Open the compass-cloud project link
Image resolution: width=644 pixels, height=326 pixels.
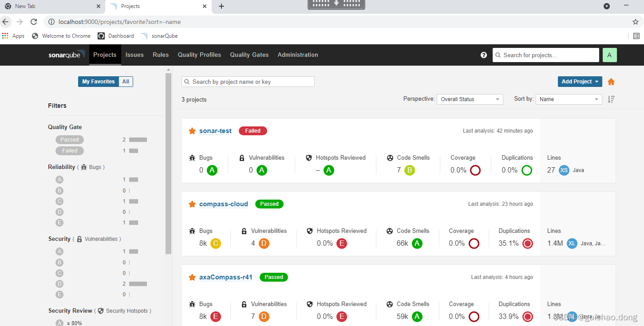(x=224, y=204)
